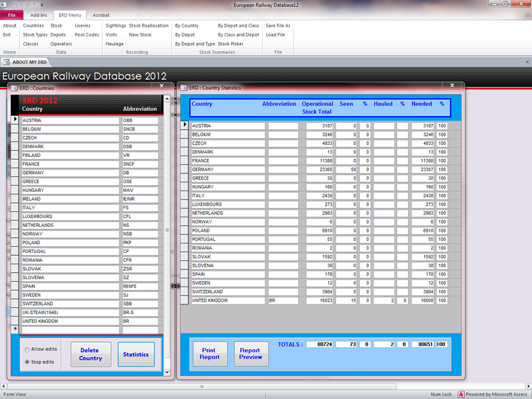Click the Countries list scroll up arrow
The image size is (532, 399).
(167, 99)
